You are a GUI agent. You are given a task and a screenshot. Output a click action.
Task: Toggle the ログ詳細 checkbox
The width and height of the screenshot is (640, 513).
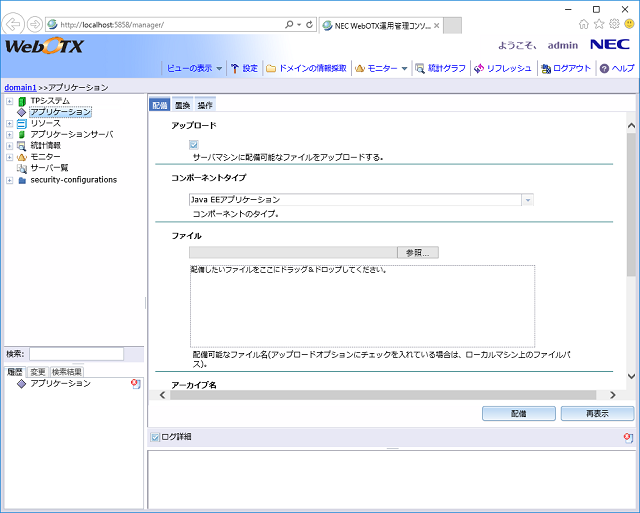[x=154, y=437]
